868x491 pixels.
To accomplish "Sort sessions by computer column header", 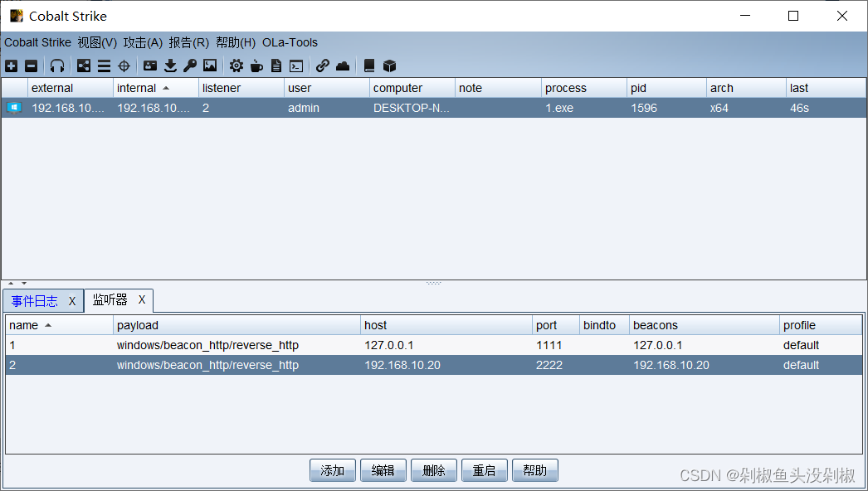I will 412,88.
